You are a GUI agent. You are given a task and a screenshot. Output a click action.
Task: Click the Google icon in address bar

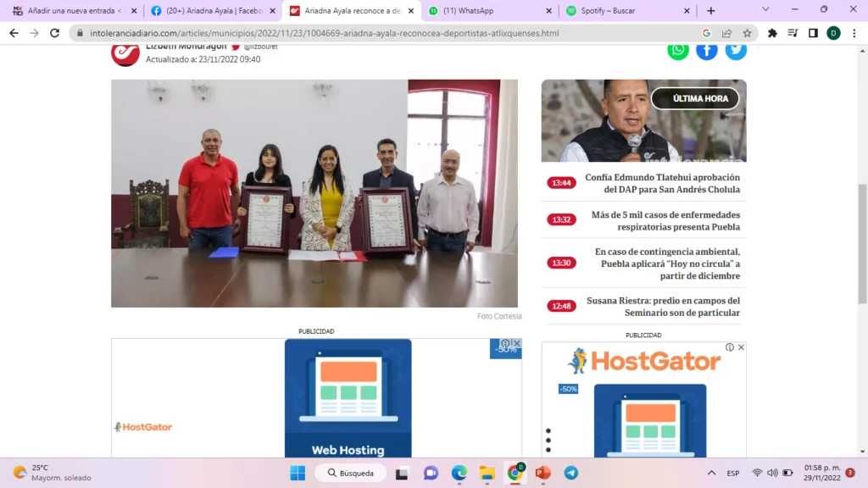point(706,33)
